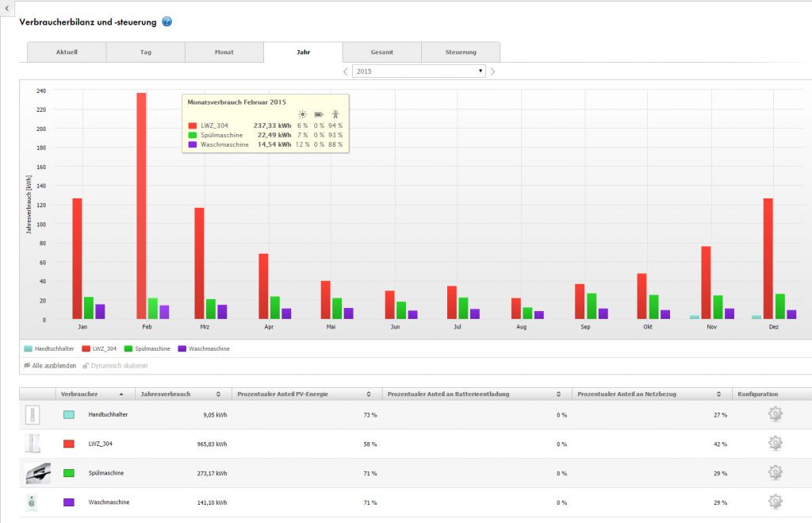
Task: Open configuration gear for Waschmaschine
Action: point(776,502)
